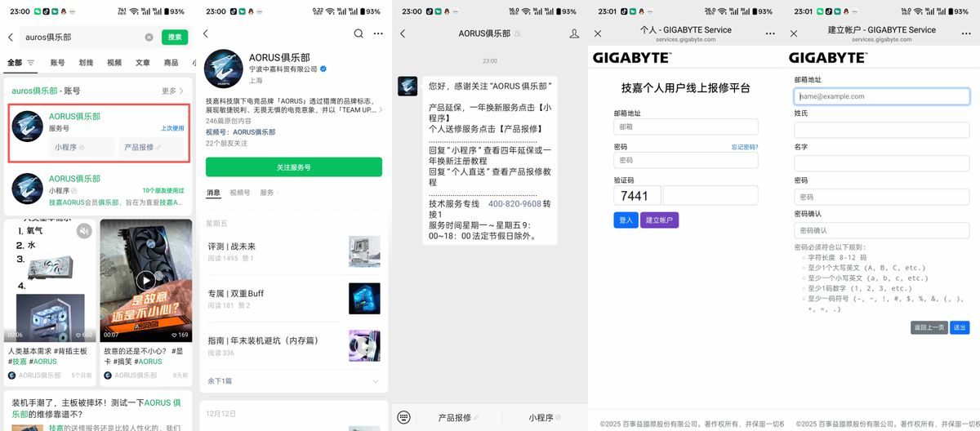Tap AORUS俱乐部 服务号 avatar in search results
This screenshot has height=431, width=980.
click(x=27, y=127)
